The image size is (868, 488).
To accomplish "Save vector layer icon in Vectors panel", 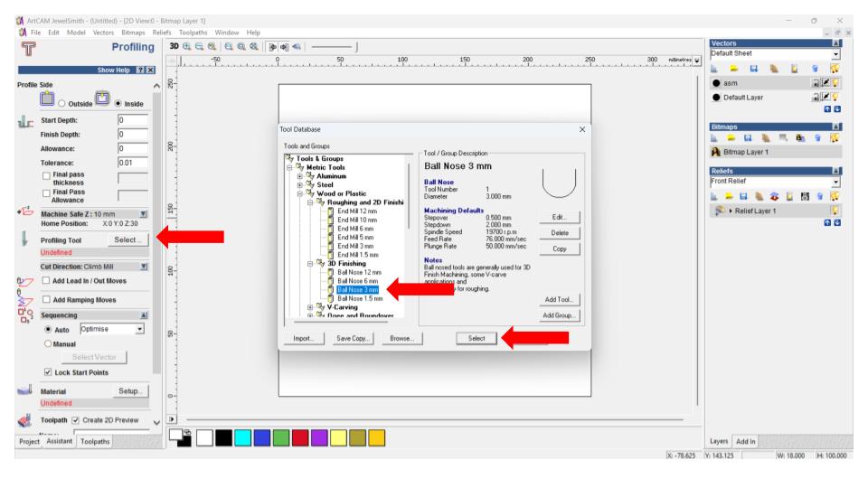I will coord(753,69).
